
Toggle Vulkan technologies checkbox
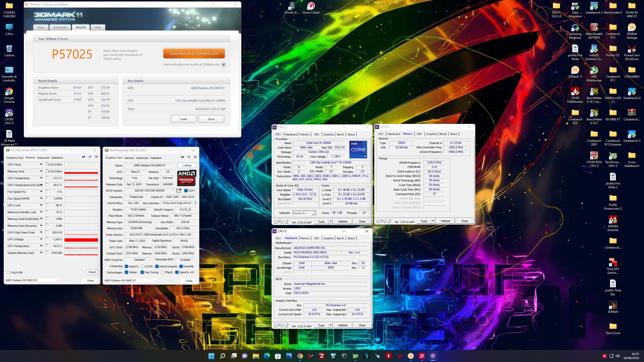click(x=126, y=272)
